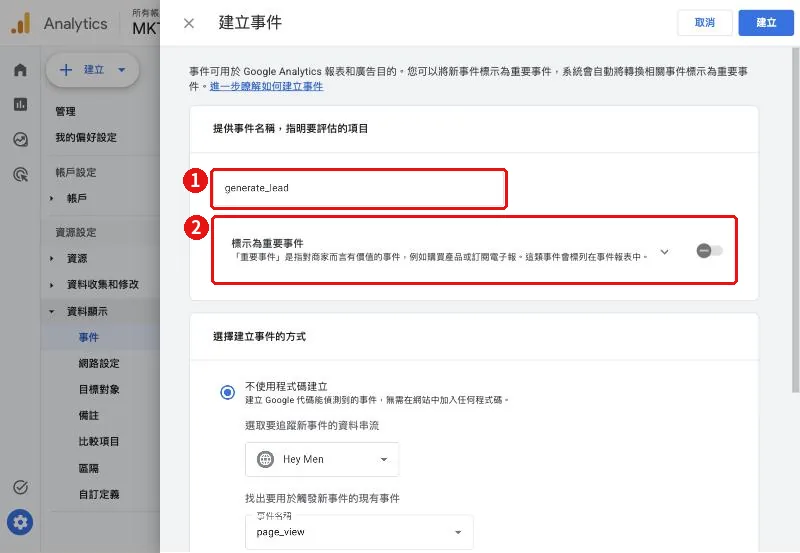The width and height of the screenshot is (800, 553).
Task: Expand the 標示為重要事件 chevron
Action: click(x=664, y=252)
